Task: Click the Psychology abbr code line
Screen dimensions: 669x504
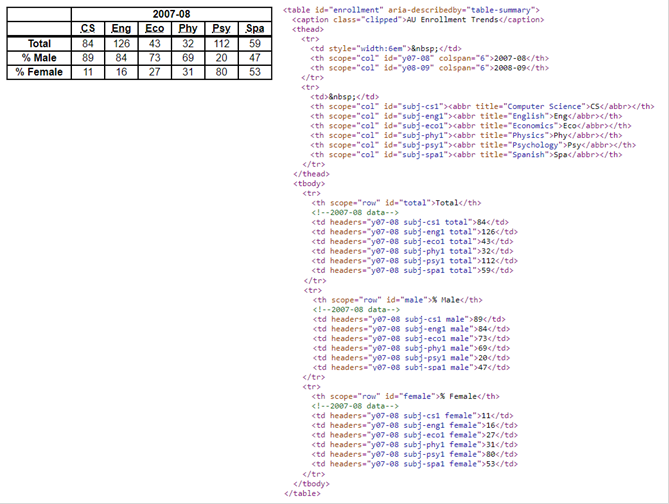Action: click(473, 145)
